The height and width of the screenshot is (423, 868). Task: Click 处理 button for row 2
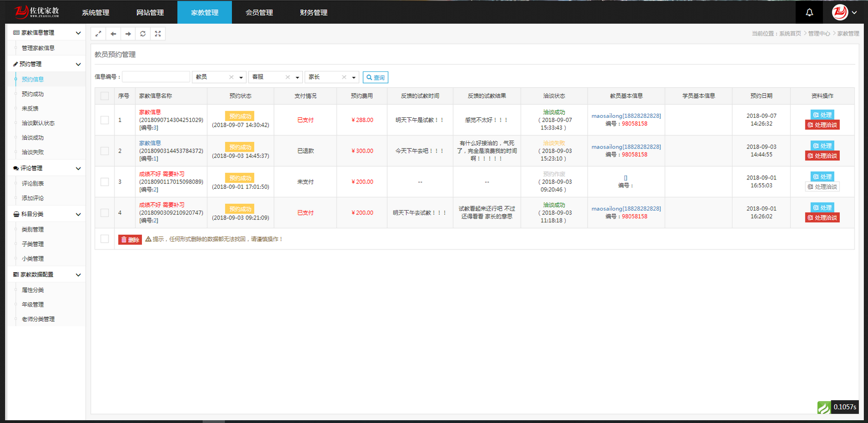click(x=822, y=146)
